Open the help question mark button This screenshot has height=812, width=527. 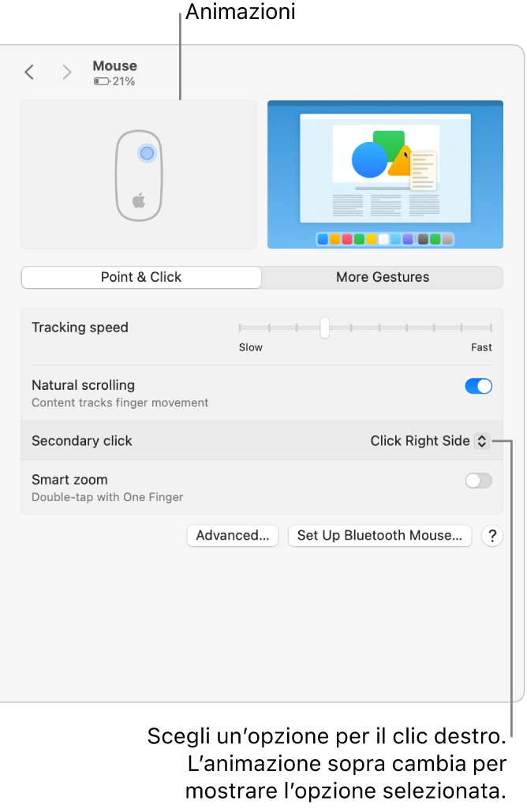coord(492,536)
